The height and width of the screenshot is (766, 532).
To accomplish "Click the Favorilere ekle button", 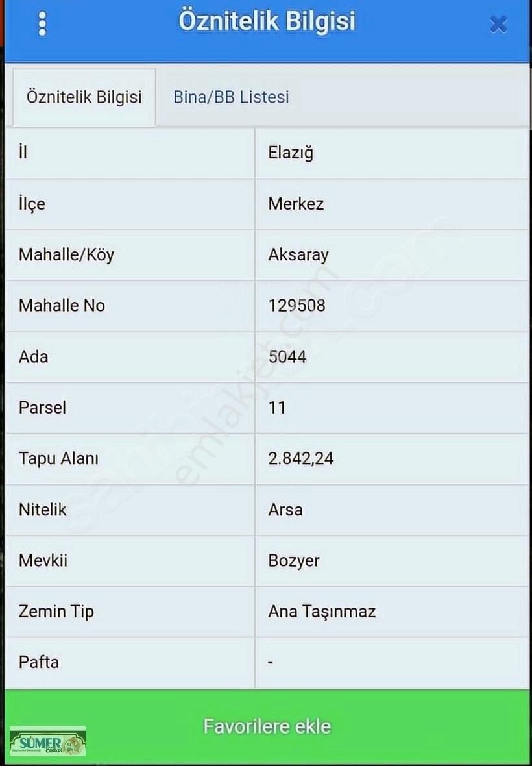I will 267,726.
